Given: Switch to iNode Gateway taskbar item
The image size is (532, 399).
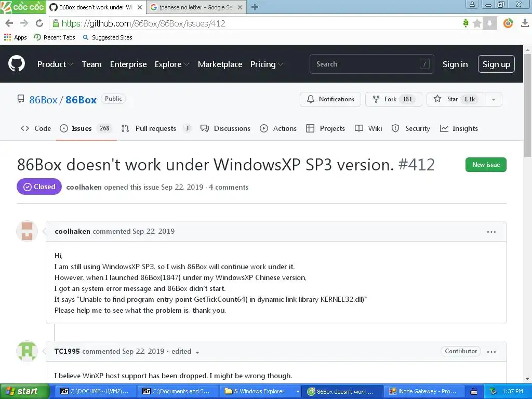Looking at the screenshot, I should pyautogui.click(x=424, y=391).
